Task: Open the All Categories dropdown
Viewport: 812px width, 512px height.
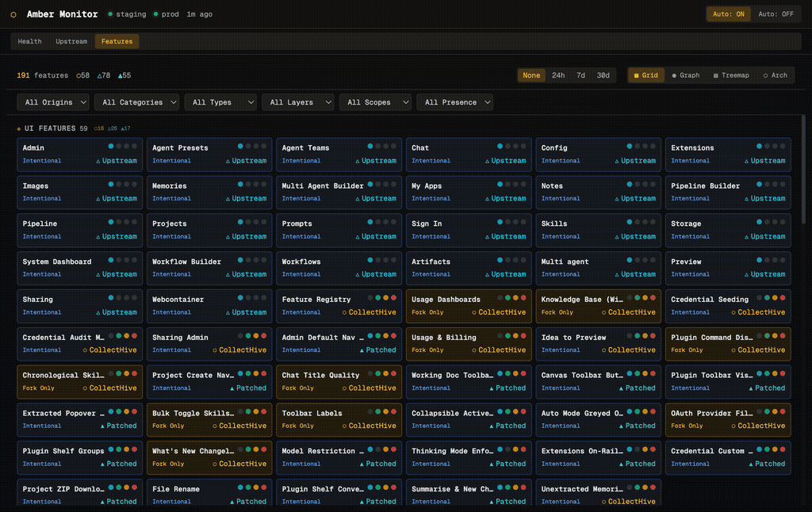Action: (136, 102)
